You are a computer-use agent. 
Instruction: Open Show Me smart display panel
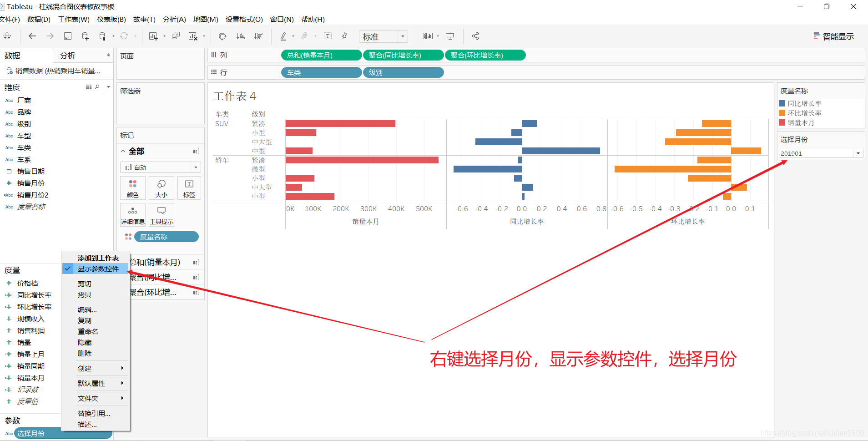tap(833, 36)
